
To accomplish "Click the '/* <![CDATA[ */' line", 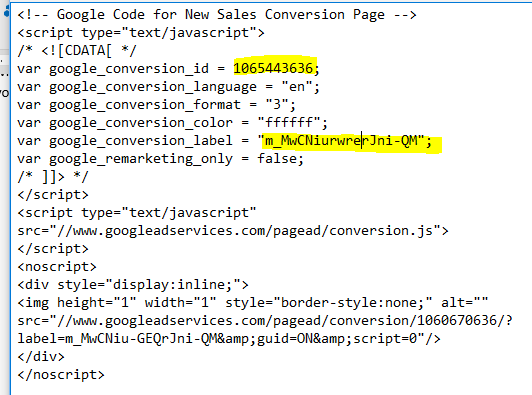I will [x=77, y=51].
